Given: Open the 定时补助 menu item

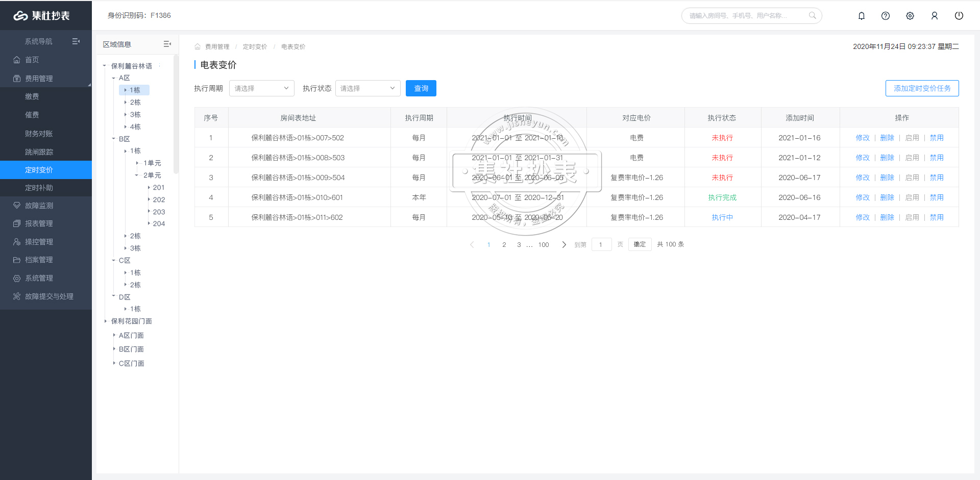Looking at the screenshot, I should pos(39,188).
